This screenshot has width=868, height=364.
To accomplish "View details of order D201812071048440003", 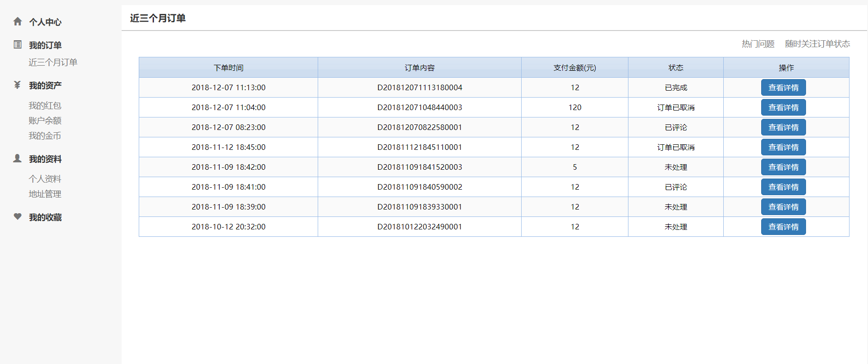I will point(783,107).
